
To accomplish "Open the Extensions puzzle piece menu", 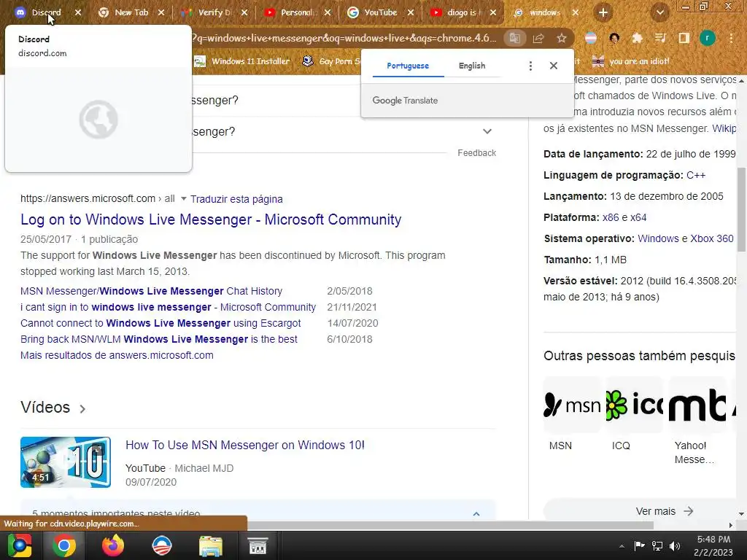I will [x=637, y=38].
